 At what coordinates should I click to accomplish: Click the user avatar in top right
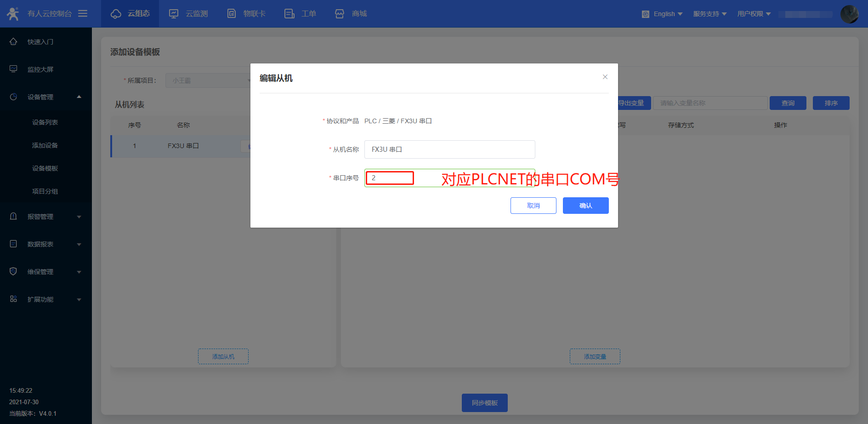(x=849, y=14)
